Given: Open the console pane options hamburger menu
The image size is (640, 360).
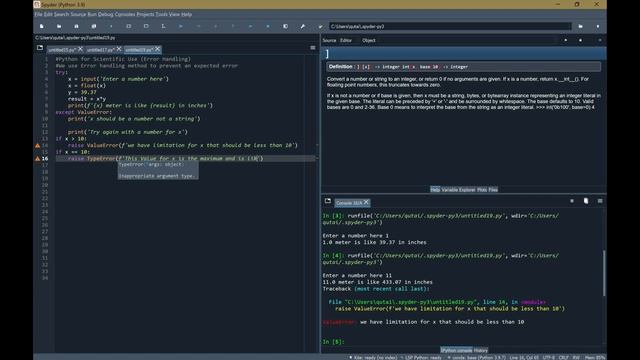Looking at the screenshot, I should tap(600, 201).
